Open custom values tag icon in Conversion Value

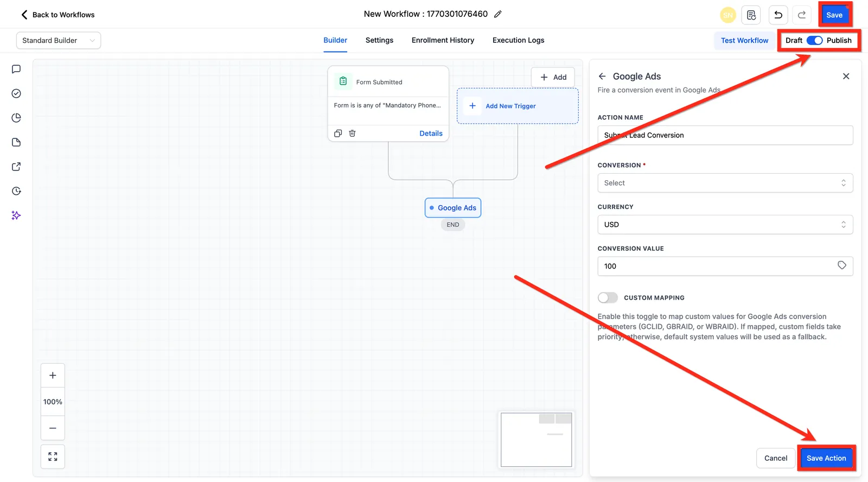pyautogui.click(x=842, y=265)
